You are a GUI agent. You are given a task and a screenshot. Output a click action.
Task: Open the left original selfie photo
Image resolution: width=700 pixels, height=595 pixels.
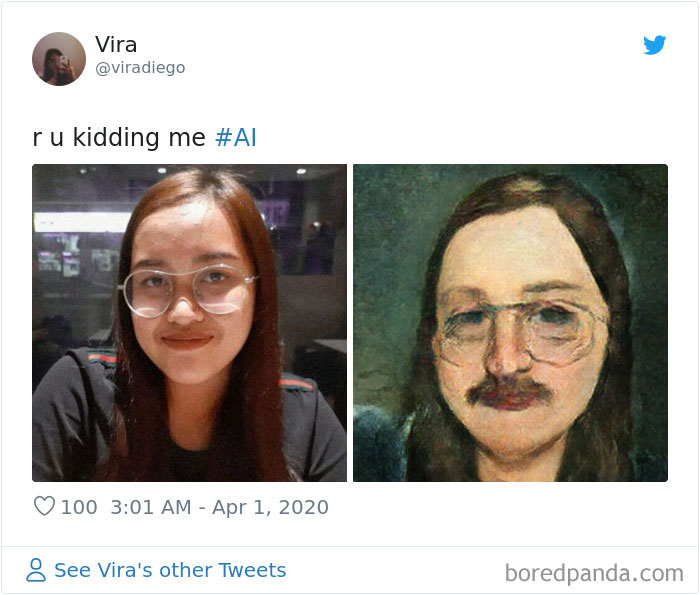click(189, 323)
